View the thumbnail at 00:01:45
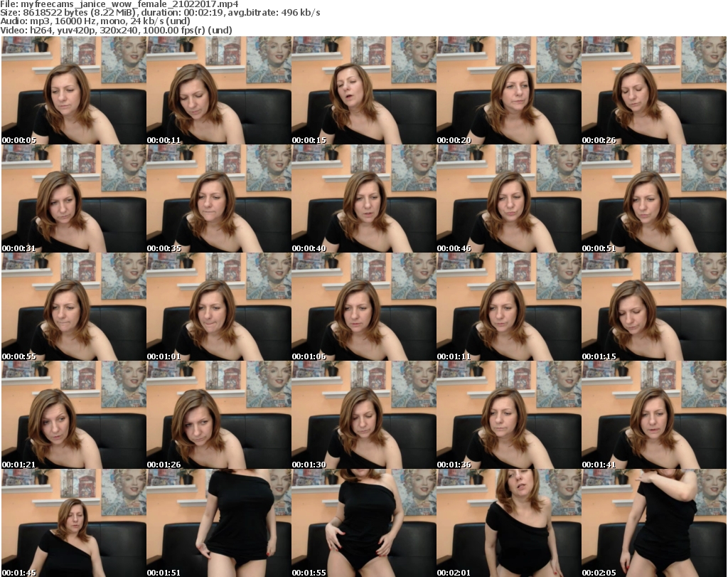 [74, 523]
